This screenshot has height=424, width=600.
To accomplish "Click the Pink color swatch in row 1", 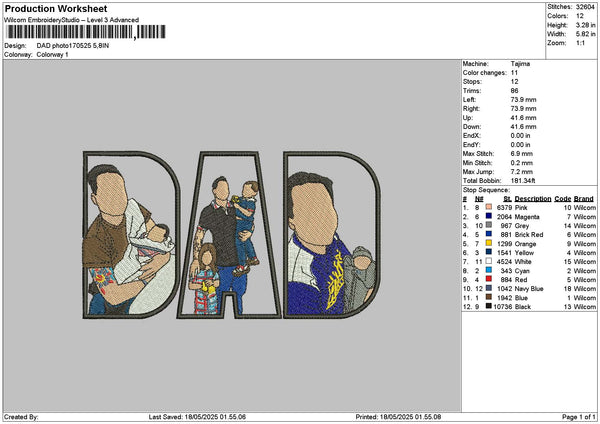I will pos(489,207).
